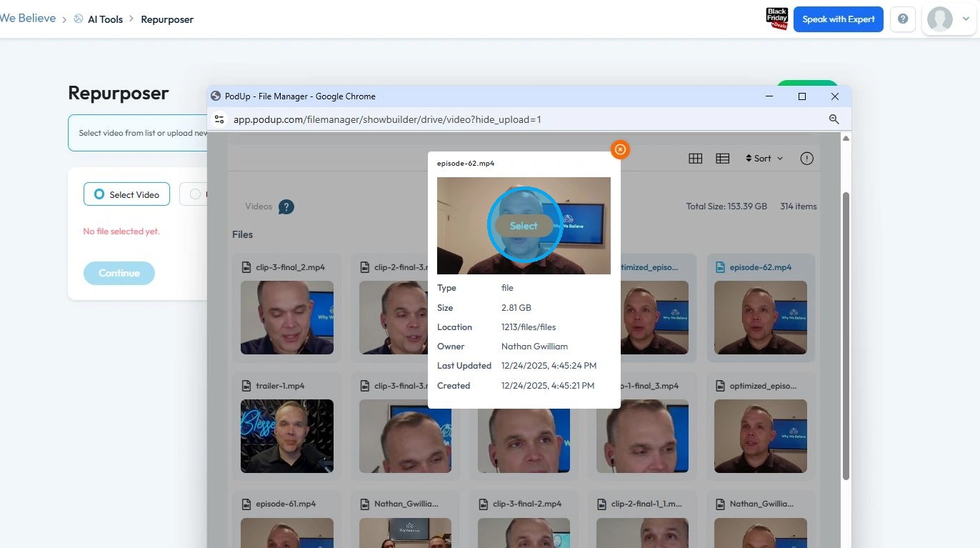The height and width of the screenshot is (548, 980).
Task: Click the scrollbar up arrow in file manager
Action: click(x=846, y=139)
